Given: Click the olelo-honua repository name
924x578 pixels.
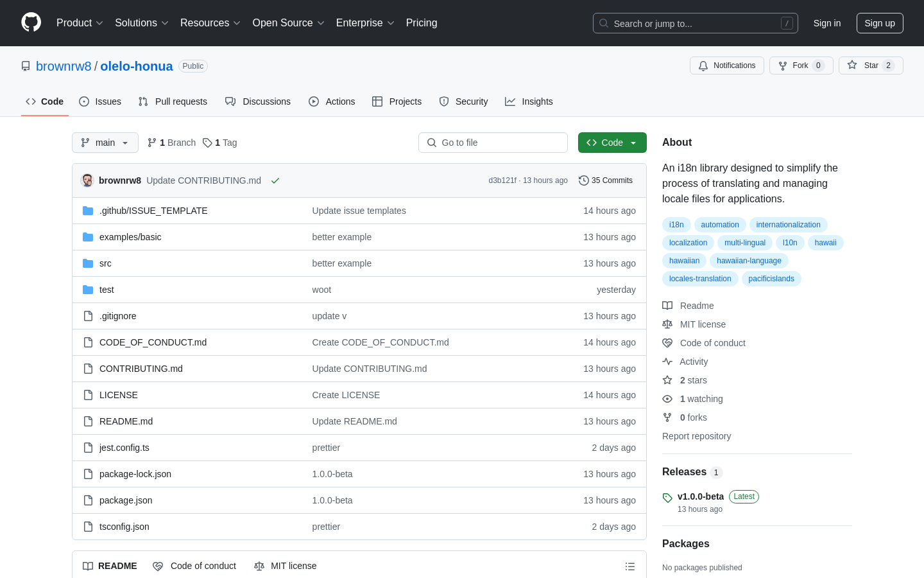Looking at the screenshot, I should (x=137, y=66).
